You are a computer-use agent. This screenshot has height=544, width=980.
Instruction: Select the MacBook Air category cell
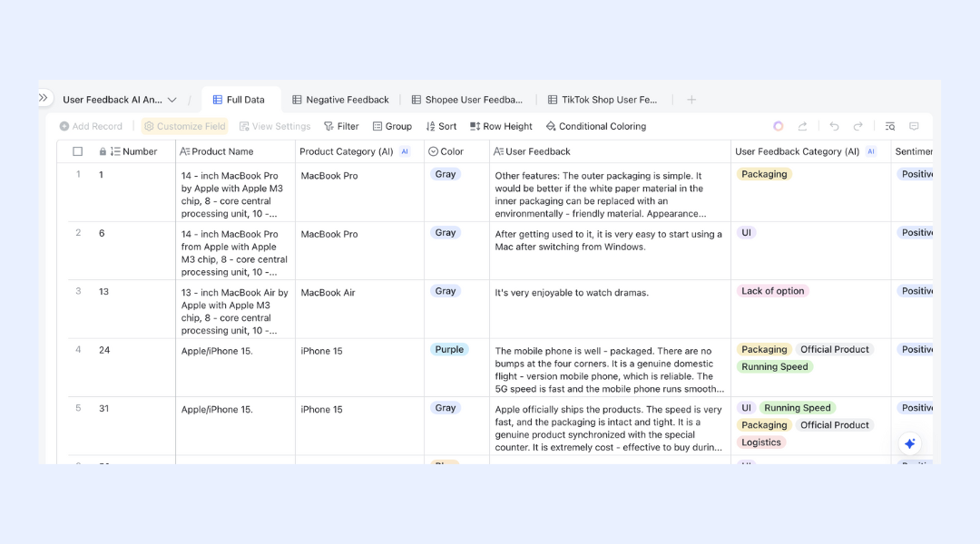359,309
